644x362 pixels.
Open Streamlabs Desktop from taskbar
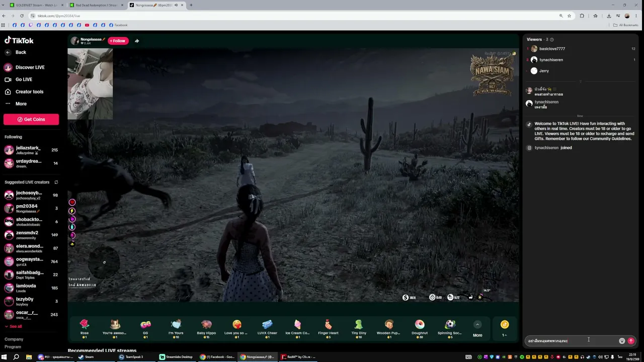coord(176,357)
